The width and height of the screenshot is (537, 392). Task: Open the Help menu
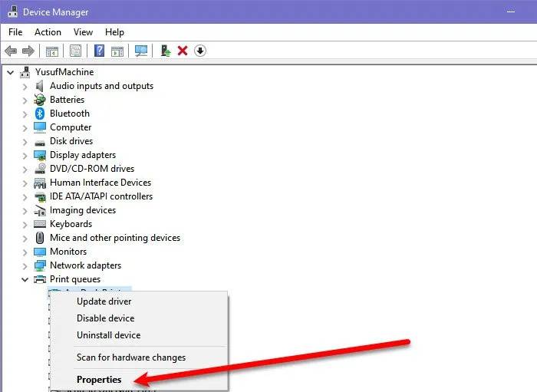[114, 32]
